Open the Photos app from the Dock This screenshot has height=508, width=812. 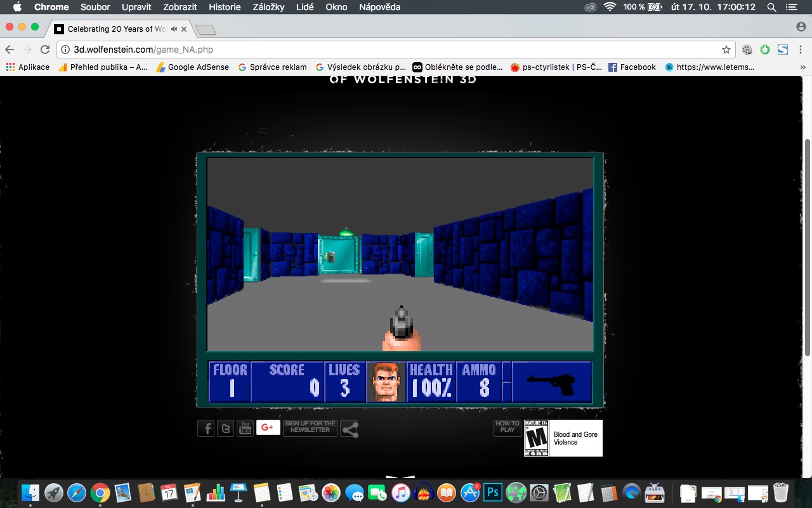pos(331,493)
